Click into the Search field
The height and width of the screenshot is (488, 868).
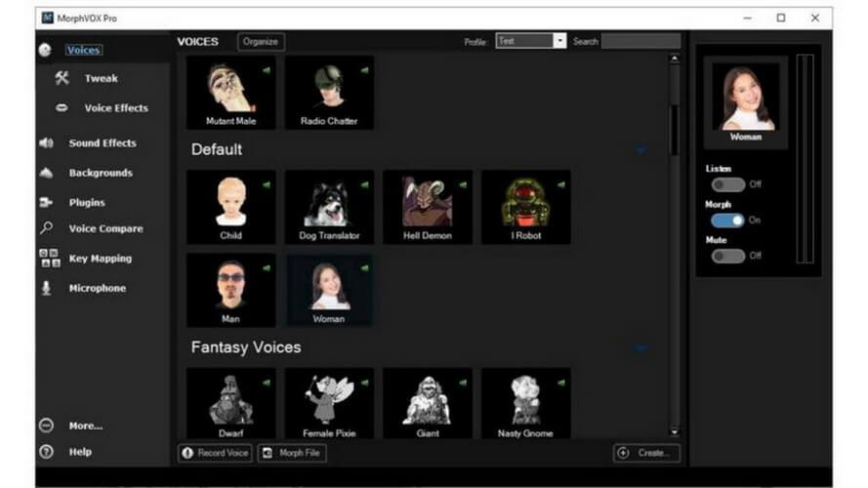click(641, 41)
